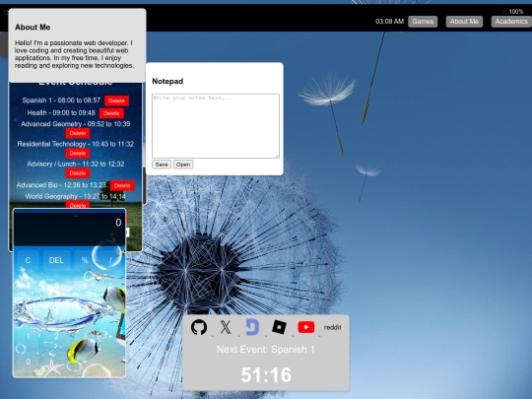
Task: Click the calculator plus key
Action: pos(110,336)
